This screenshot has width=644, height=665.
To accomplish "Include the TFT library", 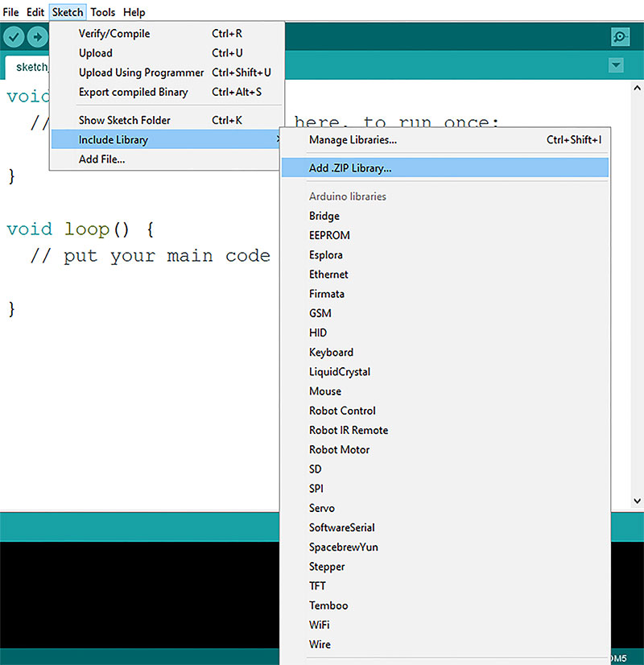I will click(x=445, y=586).
